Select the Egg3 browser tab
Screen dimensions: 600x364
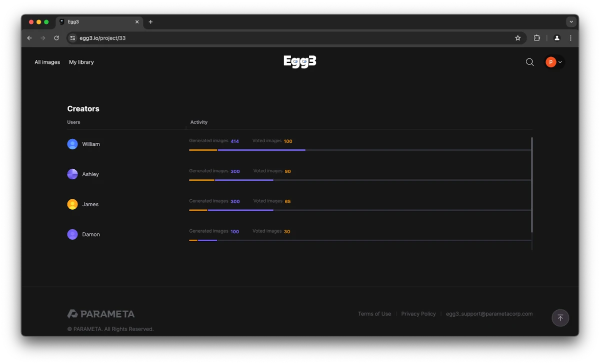tap(99, 22)
